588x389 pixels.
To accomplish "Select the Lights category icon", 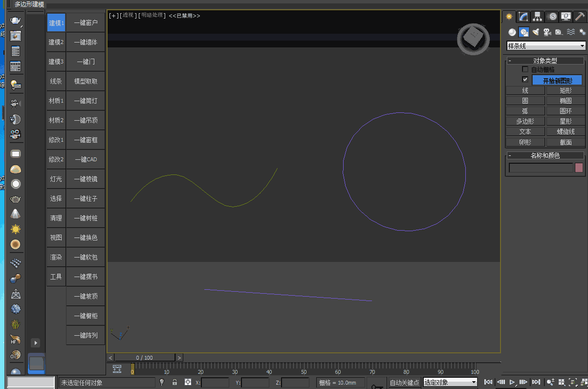I will point(536,32).
